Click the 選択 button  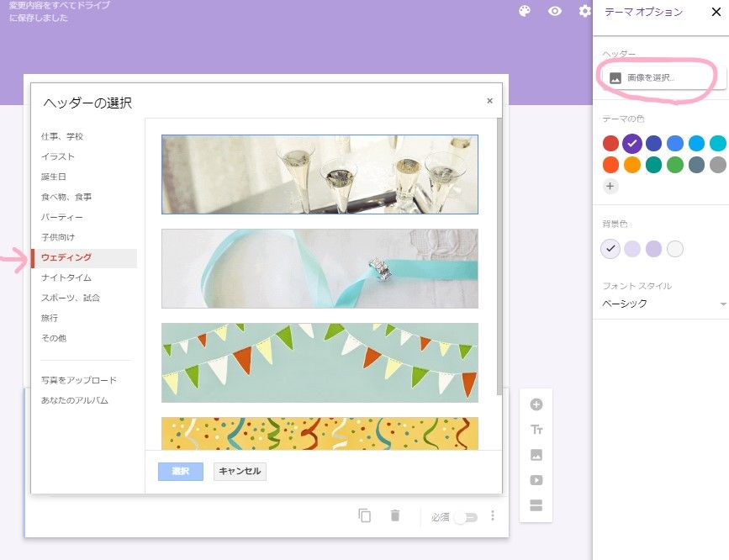[x=181, y=471]
